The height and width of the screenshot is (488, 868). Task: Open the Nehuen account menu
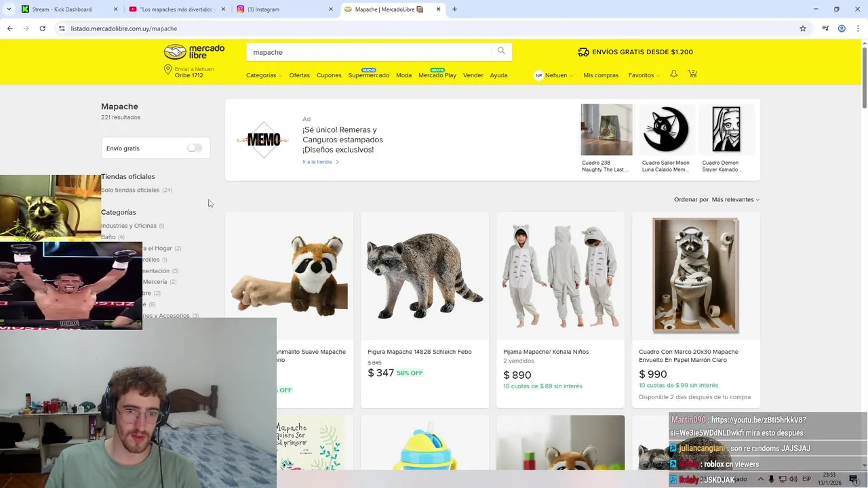[553, 75]
